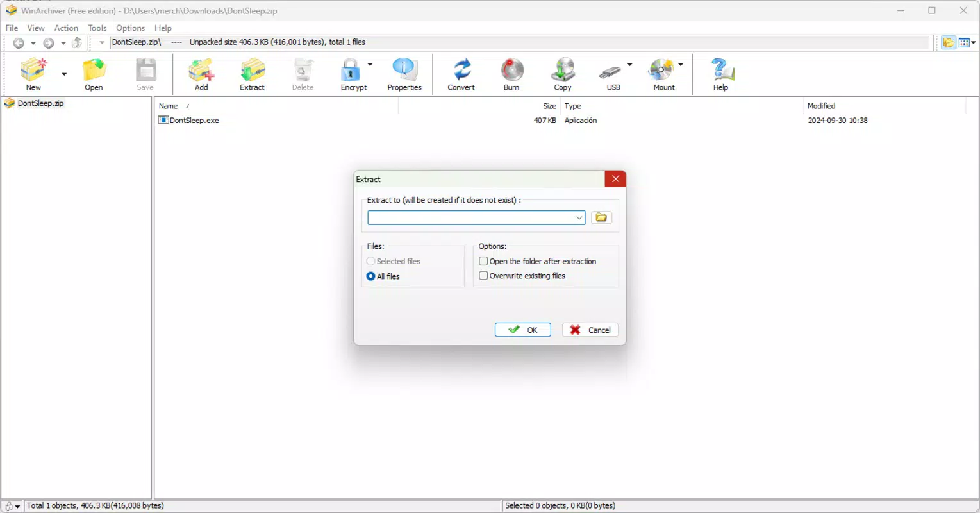The image size is (980, 513).
Task: Open the address bar dropdown arrow
Action: [102, 43]
